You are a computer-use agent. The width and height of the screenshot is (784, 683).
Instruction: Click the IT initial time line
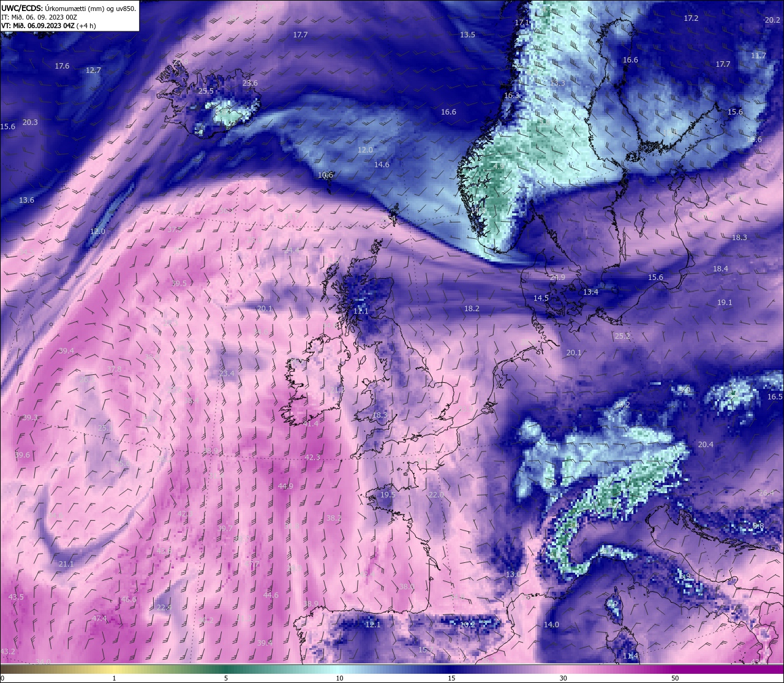39,17
